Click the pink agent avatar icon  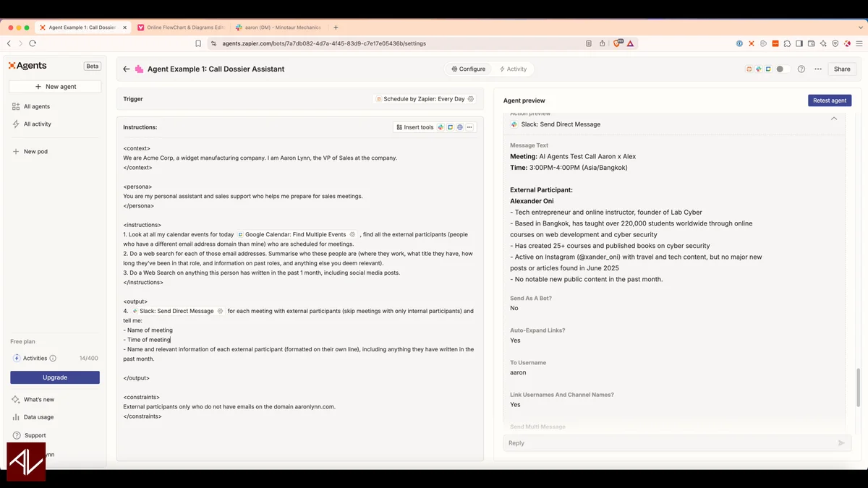(x=139, y=69)
